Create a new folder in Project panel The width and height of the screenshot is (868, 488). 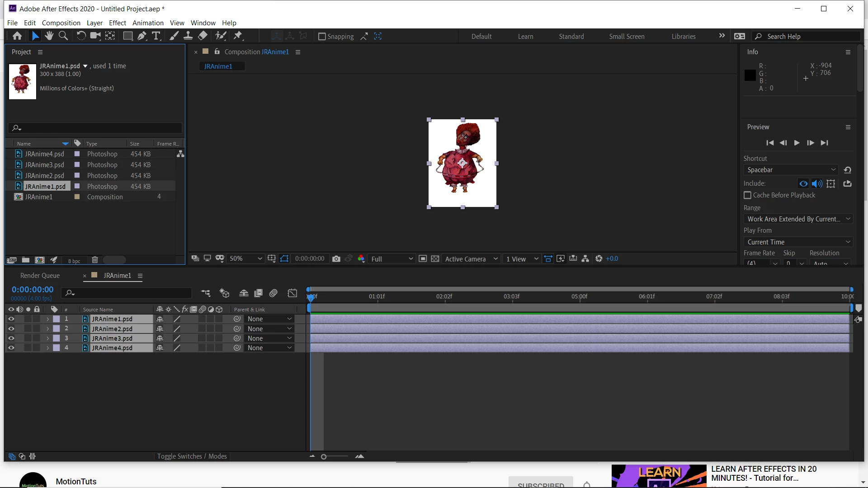coord(26,260)
